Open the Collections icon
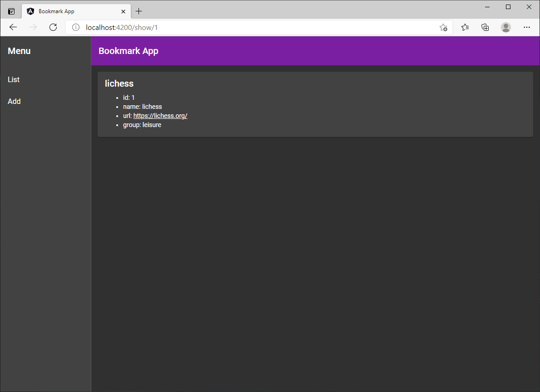This screenshot has height=392, width=540. point(485,27)
